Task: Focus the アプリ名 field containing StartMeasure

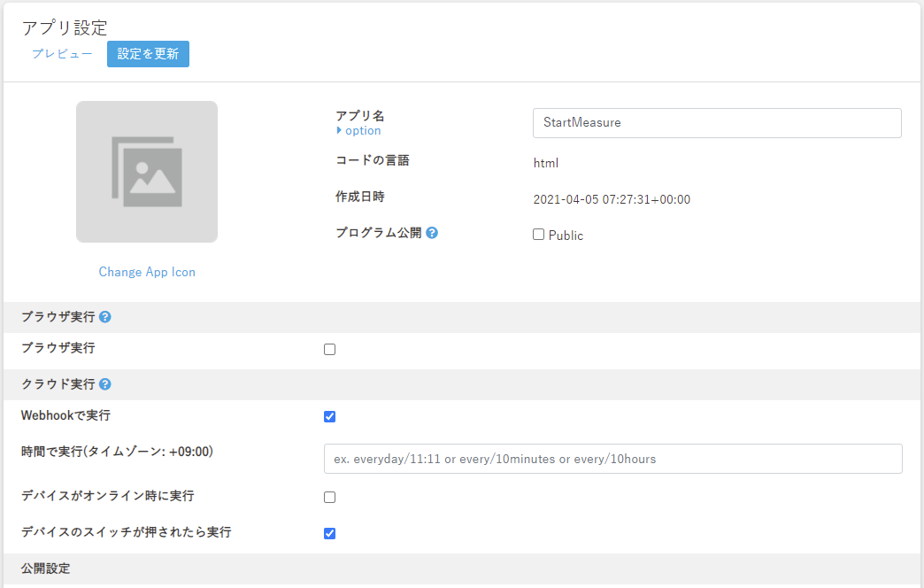Action: 717,123
